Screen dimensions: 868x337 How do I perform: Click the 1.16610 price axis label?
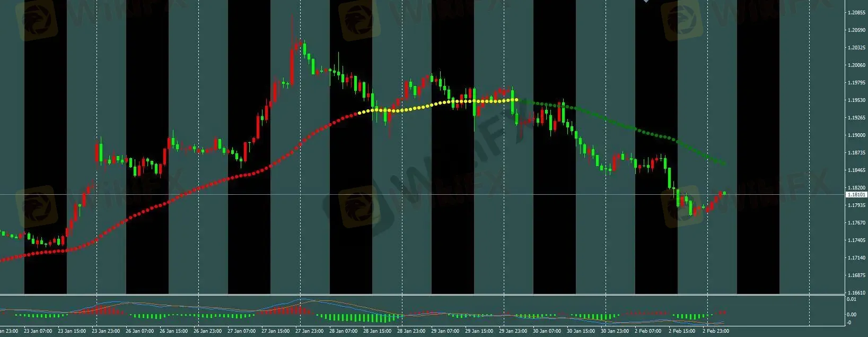(857, 293)
